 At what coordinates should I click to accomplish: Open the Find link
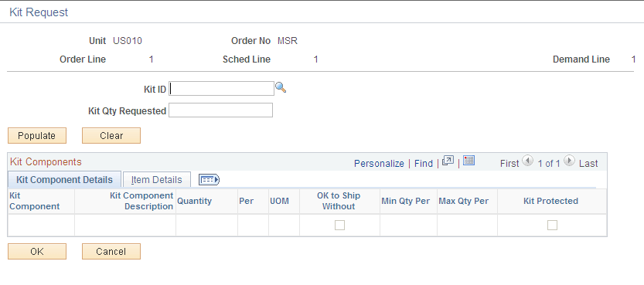[424, 164]
